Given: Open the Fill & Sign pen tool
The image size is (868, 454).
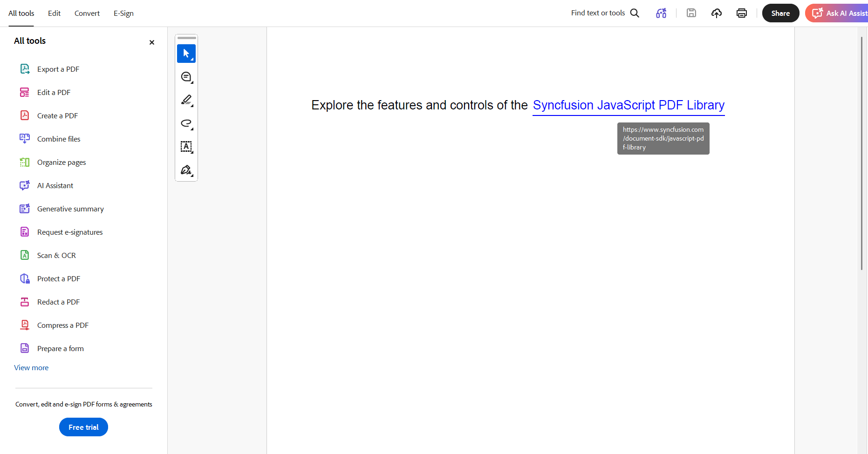Looking at the screenshot, I should [186, 170].
